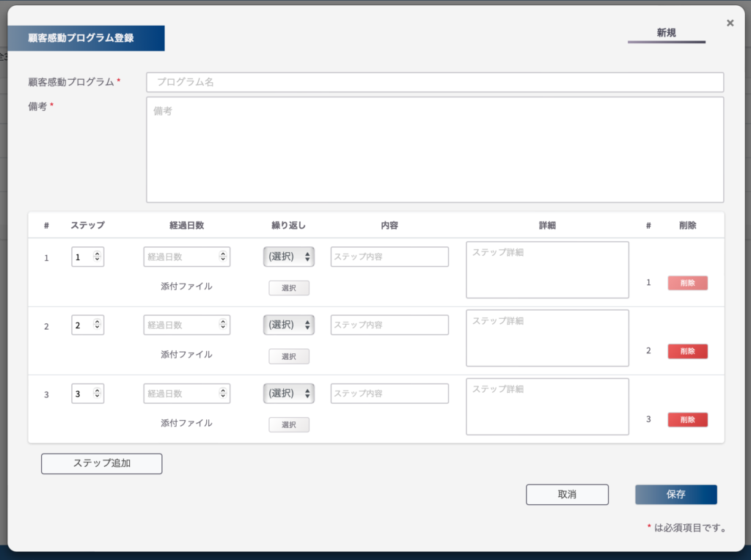This screenshot has height=560, width=751.
Task: Focus the プログラム名 input field
Action: [435, 82]
